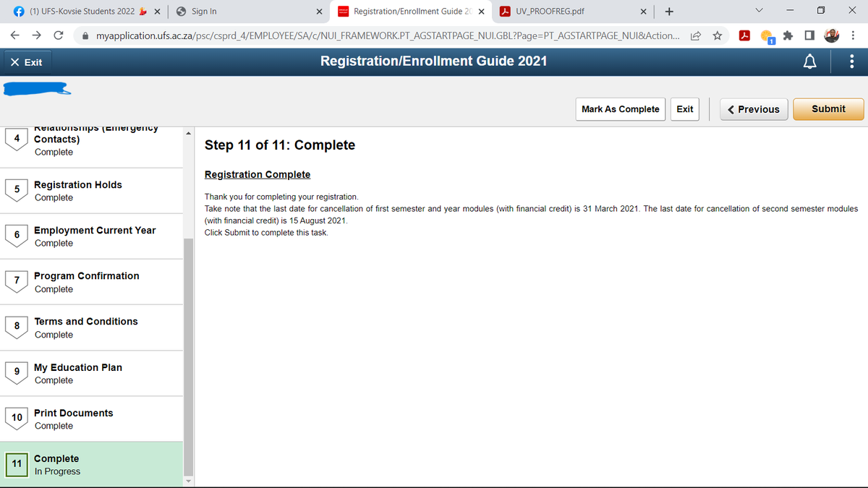
Task: Click the Exit button in header banner
Action: click(x=26, y=62)
